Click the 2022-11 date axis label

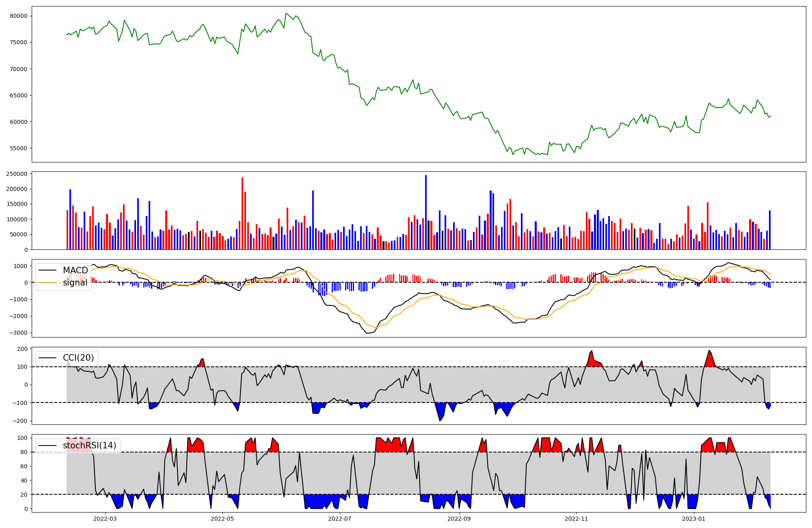[x=577, y=519]
